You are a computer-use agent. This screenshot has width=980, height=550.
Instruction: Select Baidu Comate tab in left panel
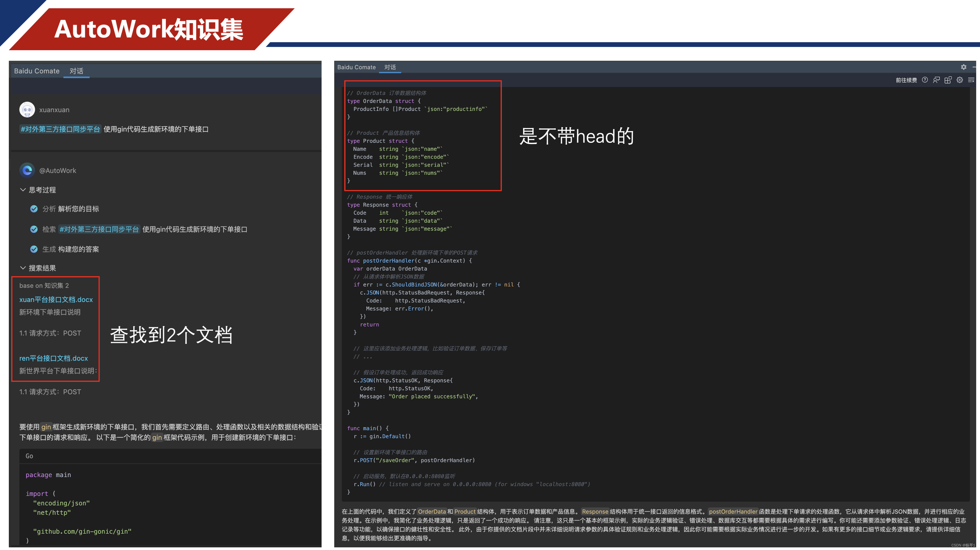tap(37, 71)
